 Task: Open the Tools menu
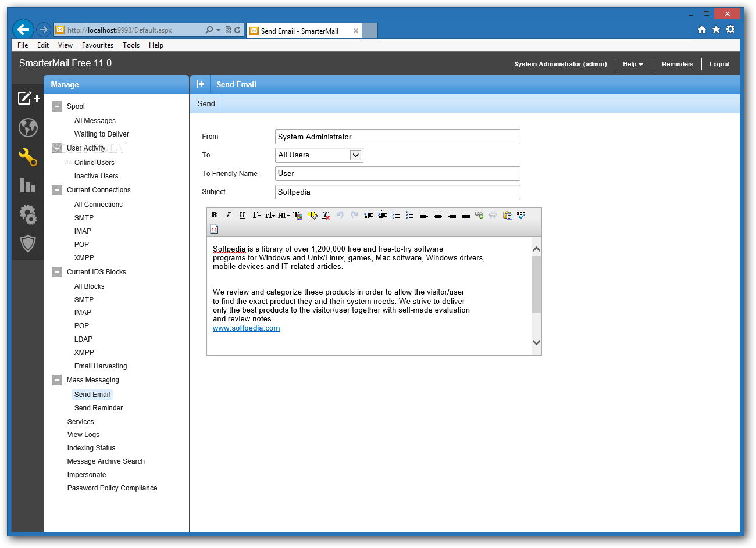click(131, 45)
